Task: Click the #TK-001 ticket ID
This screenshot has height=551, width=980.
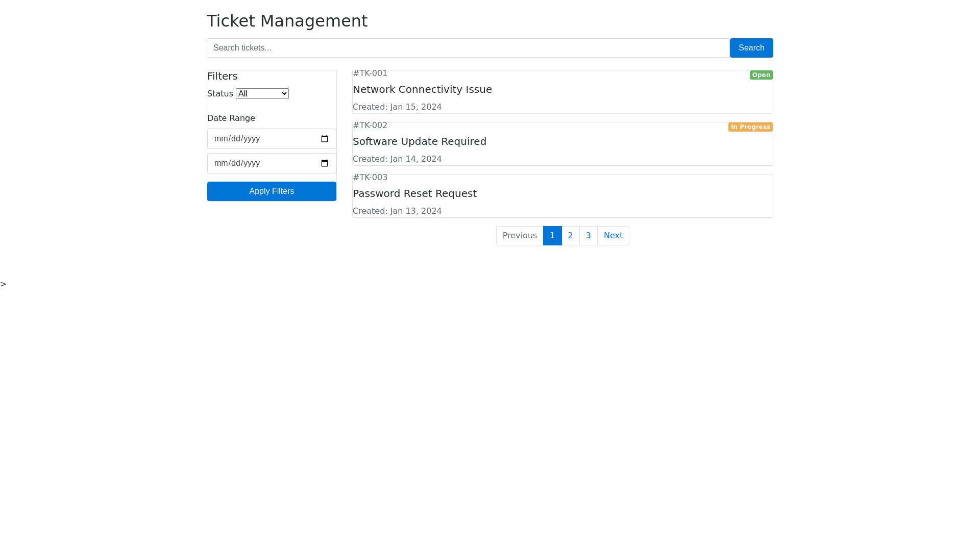Action: tap(370, 73)
